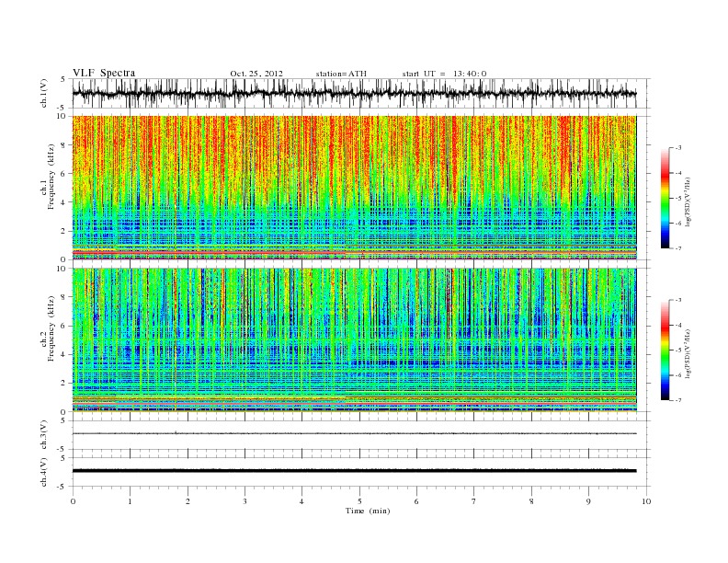Click inside the ch.2 spectrogram panel

(354, 339)
